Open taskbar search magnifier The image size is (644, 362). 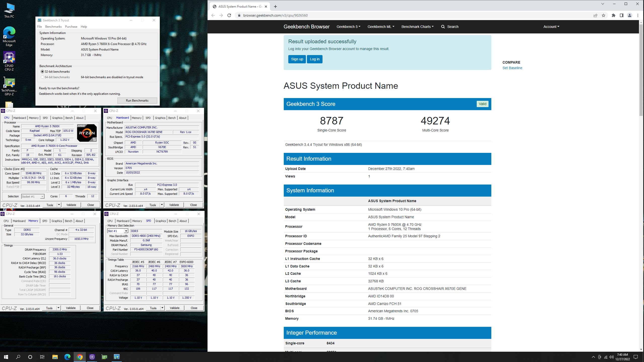click(18, 357)
